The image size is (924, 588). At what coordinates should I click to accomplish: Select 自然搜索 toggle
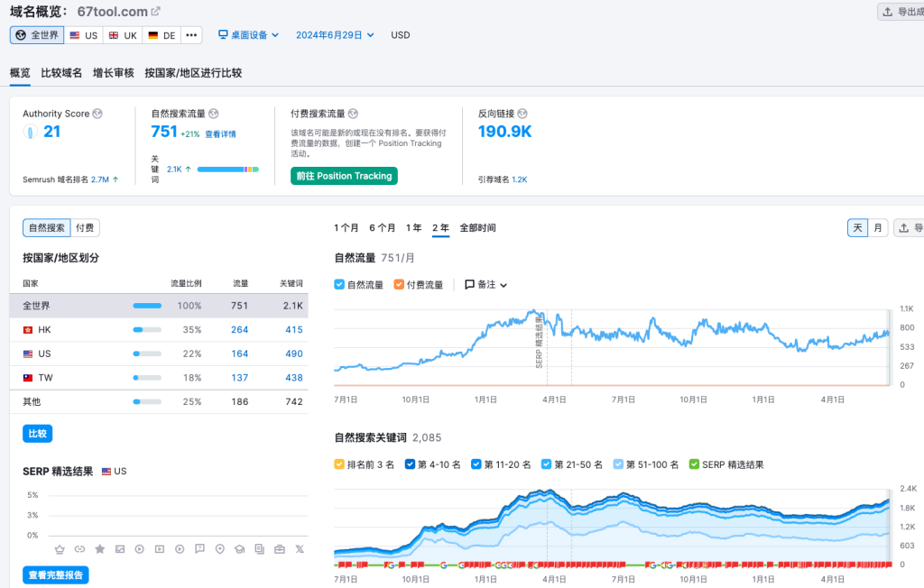click(47, 227)
